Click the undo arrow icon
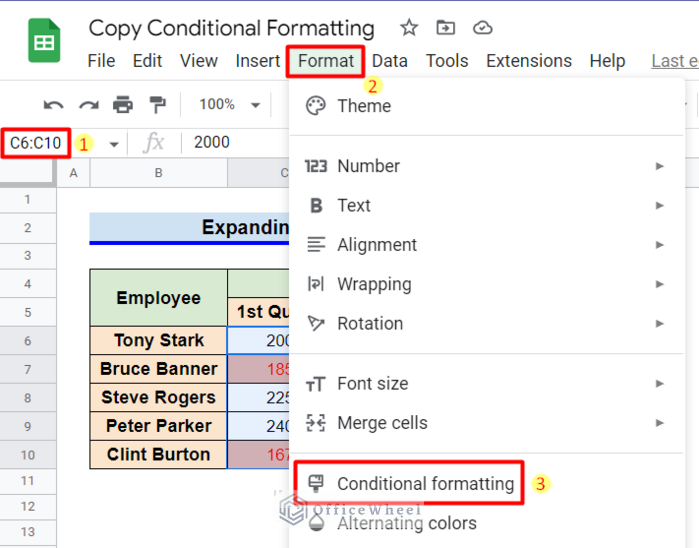Viewport: 699px width, 548px height. pyautogui.click(x=54, y=104)
